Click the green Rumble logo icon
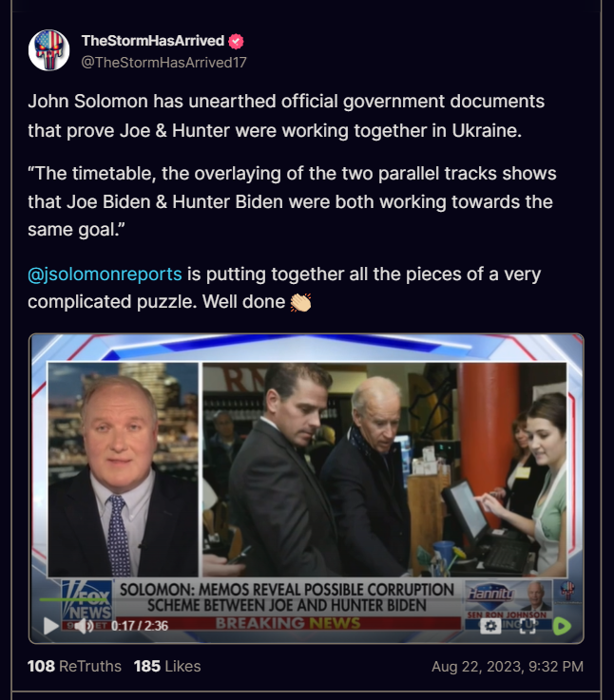This screenshot has height=700, width=614. point(562,626)
